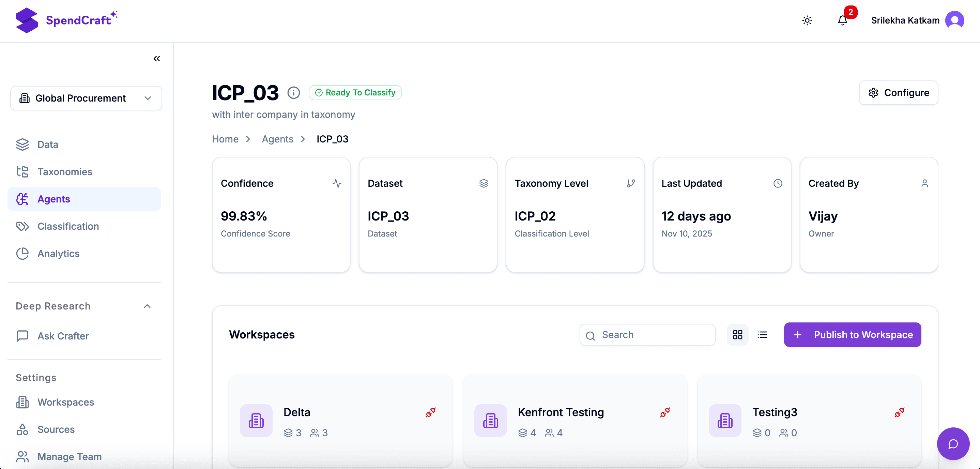980x469 pixels.
Task: Open agent Configure settings
Action: [899, 92]
